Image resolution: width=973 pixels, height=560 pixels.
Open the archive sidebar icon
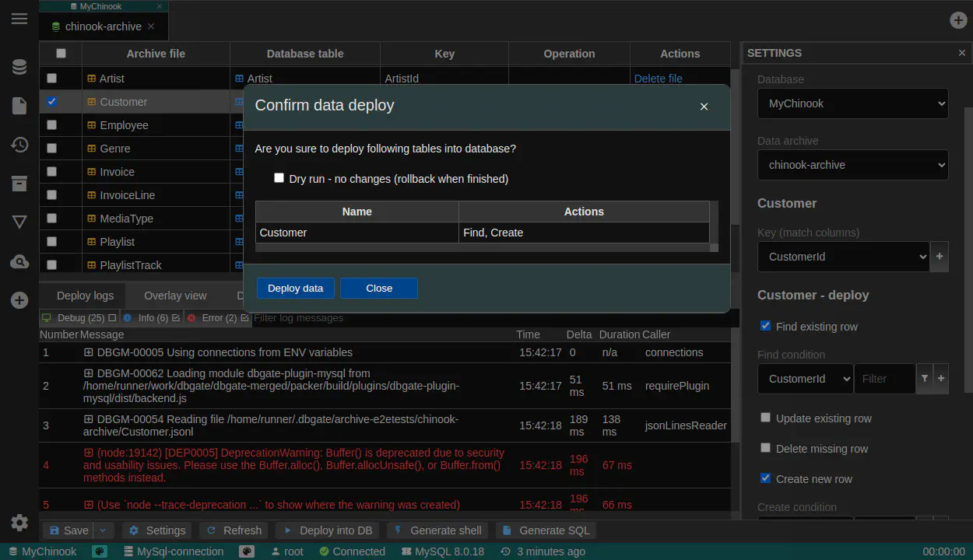point(19,184)
